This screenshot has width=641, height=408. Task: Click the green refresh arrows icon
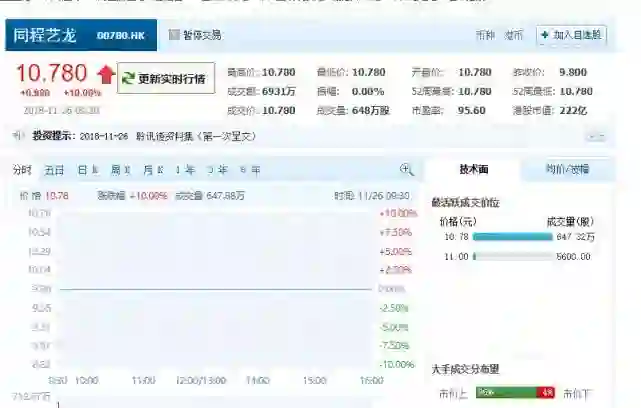pyautogui.click(x=128, y=78)
